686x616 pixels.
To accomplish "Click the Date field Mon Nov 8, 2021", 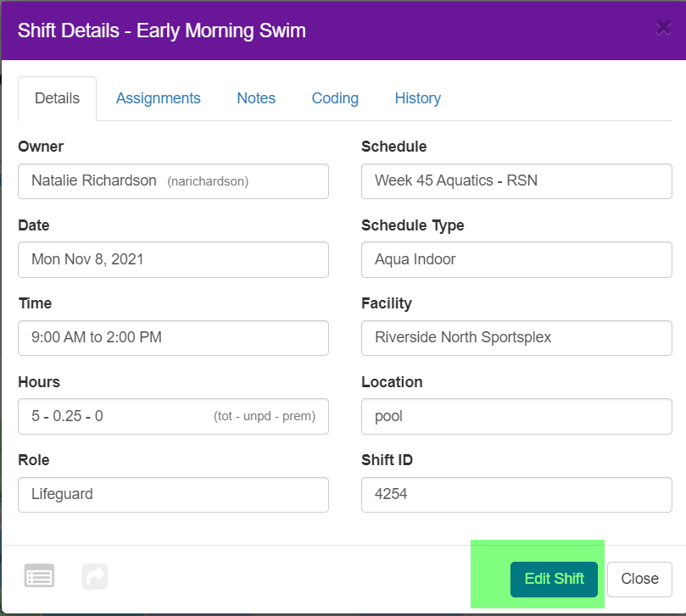I will tap(173, 259).
